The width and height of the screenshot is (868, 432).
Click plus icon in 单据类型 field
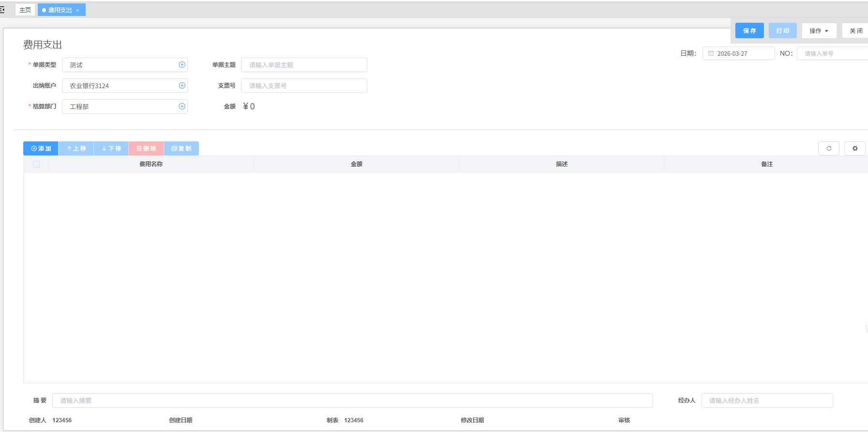tap(182, 65)
